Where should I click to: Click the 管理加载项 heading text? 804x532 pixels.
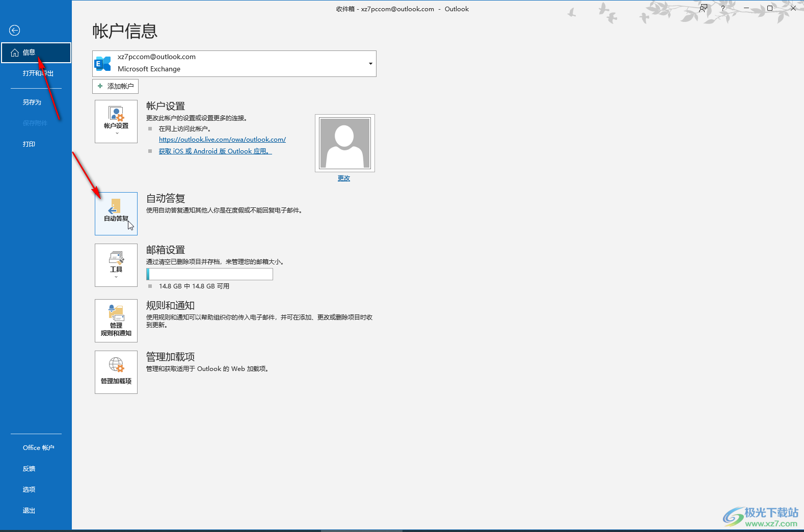(171, 357)
